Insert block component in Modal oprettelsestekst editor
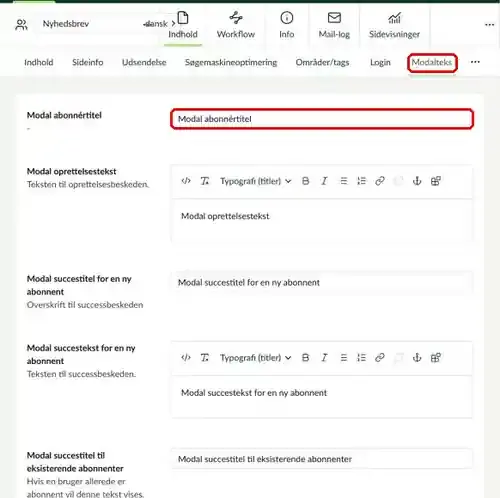The image size is (500, 498). [x=436, y=181]
